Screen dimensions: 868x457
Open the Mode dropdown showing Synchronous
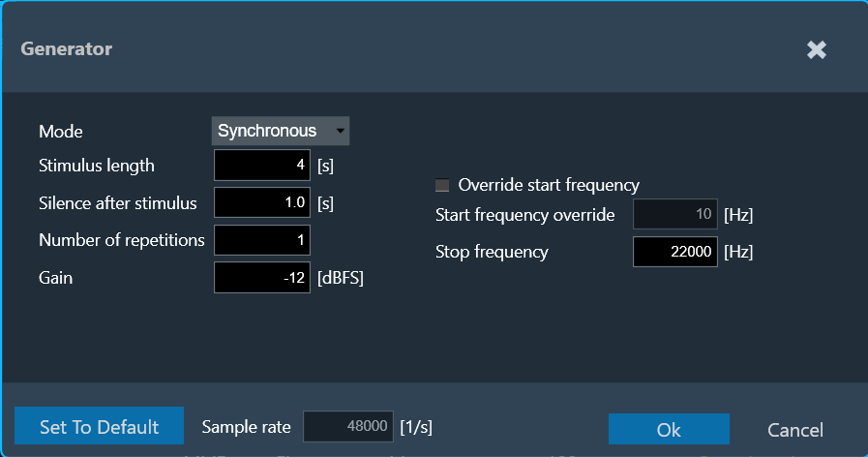tap(280, 131)
